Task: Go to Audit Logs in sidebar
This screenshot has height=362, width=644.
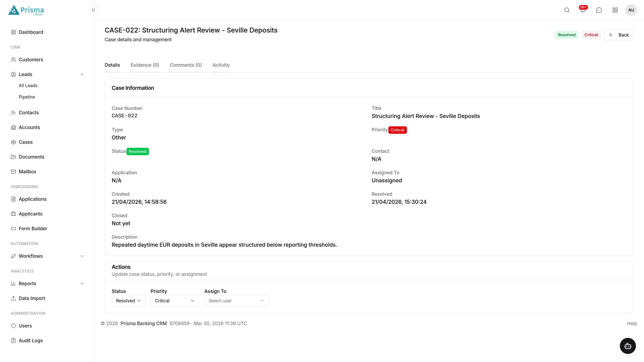Action: 31,341
